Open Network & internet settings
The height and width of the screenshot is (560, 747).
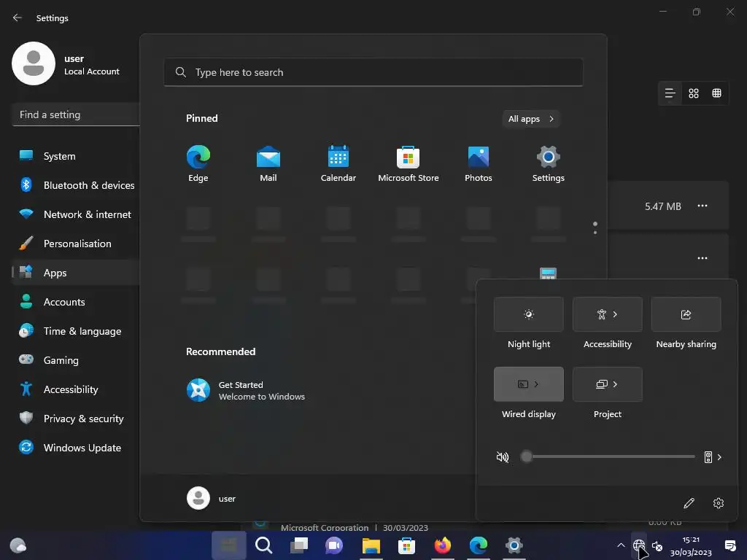coord(76,214)
